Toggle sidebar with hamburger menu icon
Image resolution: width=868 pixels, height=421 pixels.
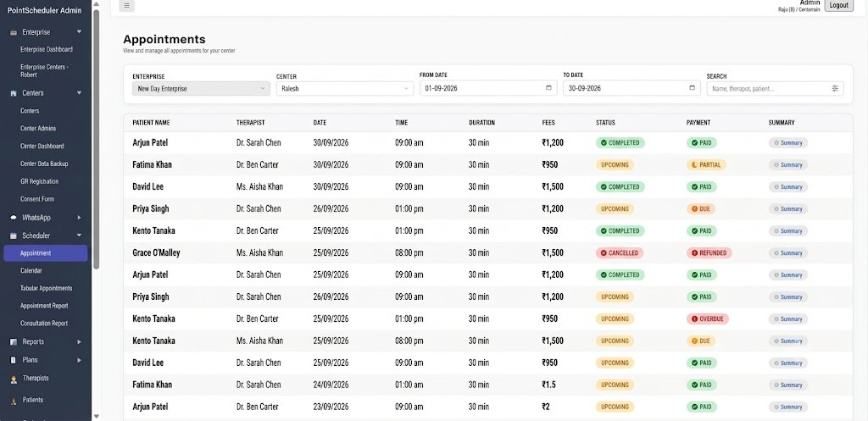[x=127, y=6]
